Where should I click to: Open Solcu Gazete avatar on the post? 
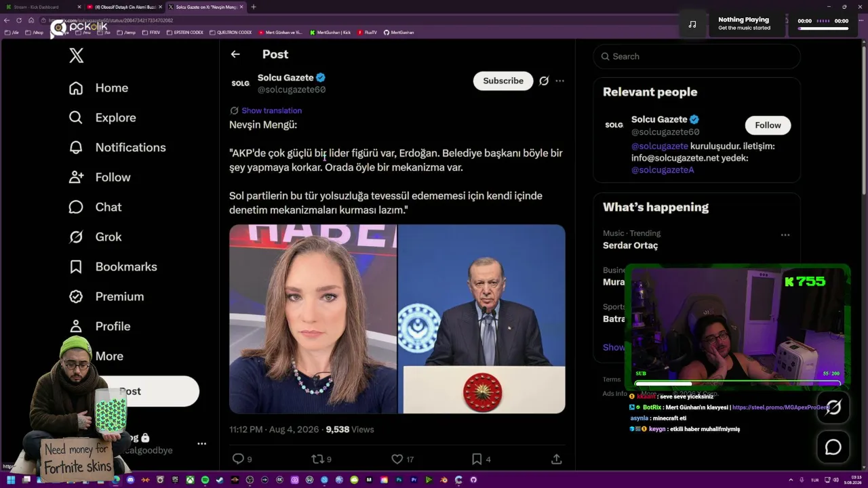tap(241, 83)
